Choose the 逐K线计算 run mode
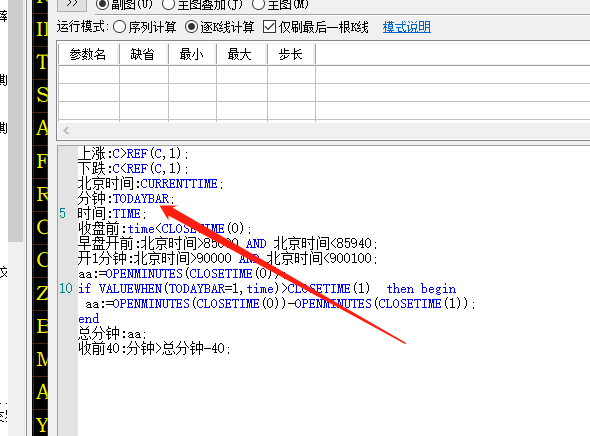This screenshot has height=436, width=590. (219, 27)
